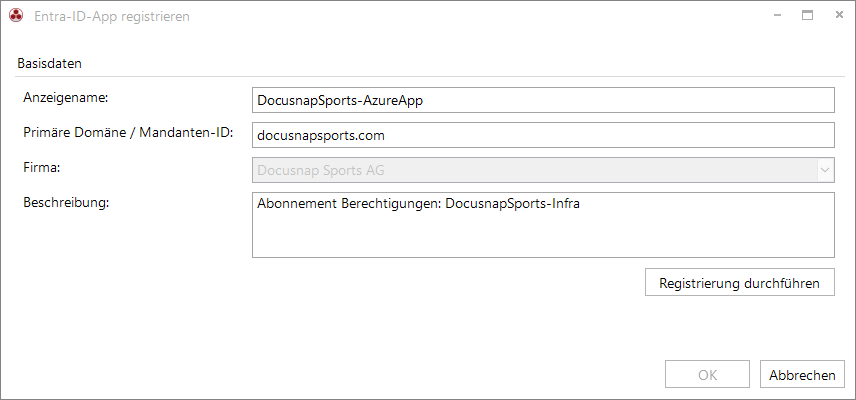Maximize the Entra-ID-App registrieren window
The image size is (856, 400).
click(807, 16)
